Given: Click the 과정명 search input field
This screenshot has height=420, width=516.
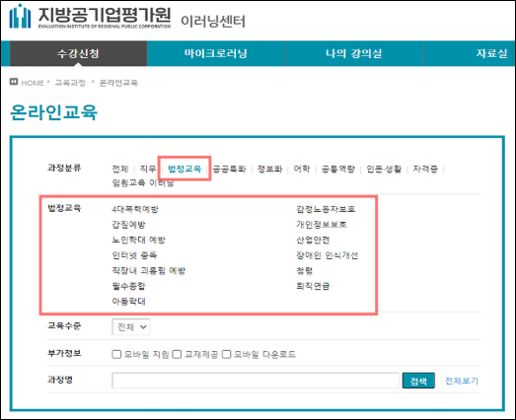Looking at the screenshot, I should click(x=256, y=381).
